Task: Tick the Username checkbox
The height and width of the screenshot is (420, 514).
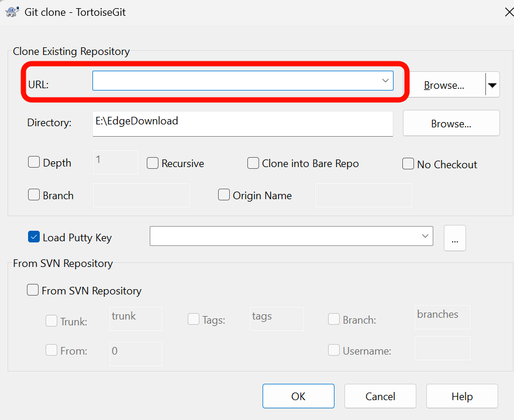Action: 334,350
